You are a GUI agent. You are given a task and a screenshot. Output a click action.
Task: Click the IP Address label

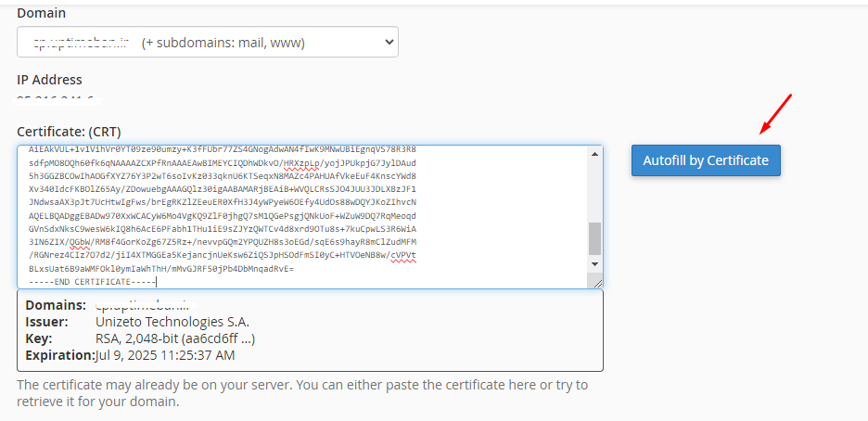click(49, 80)
